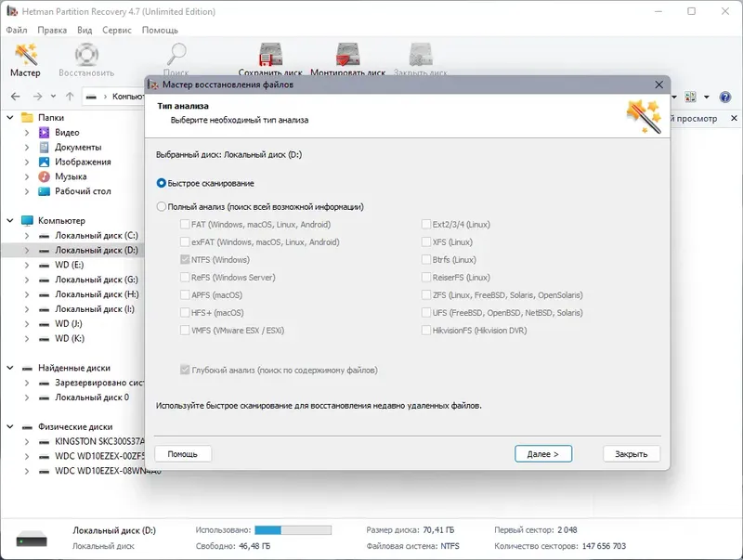743x560 pixels.
Task: Open the navigation history dropdown arrow
Action: 53,97
